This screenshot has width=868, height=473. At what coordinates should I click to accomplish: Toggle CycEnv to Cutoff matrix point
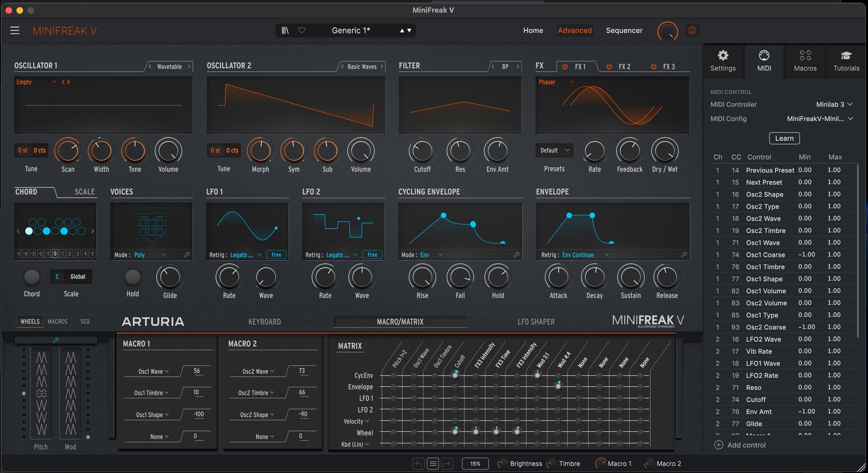click(455, 375)
